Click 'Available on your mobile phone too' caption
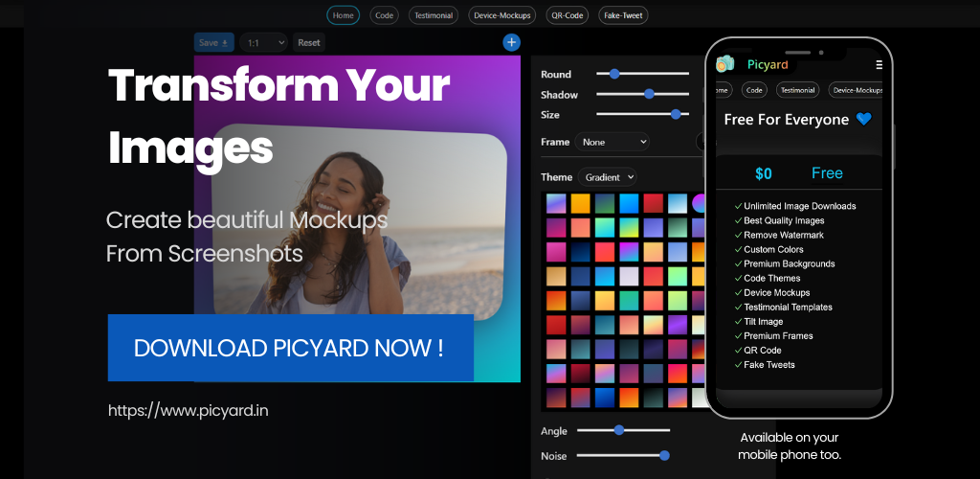The height and width of the screenshot is (479, 980). tap(790, 445)
